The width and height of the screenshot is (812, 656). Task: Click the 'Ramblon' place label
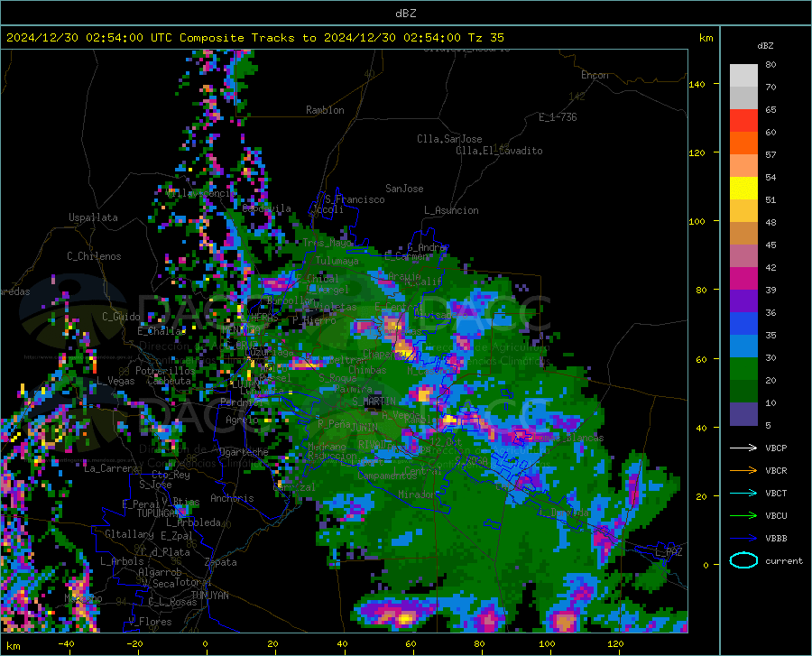click(x=325, y=110)
